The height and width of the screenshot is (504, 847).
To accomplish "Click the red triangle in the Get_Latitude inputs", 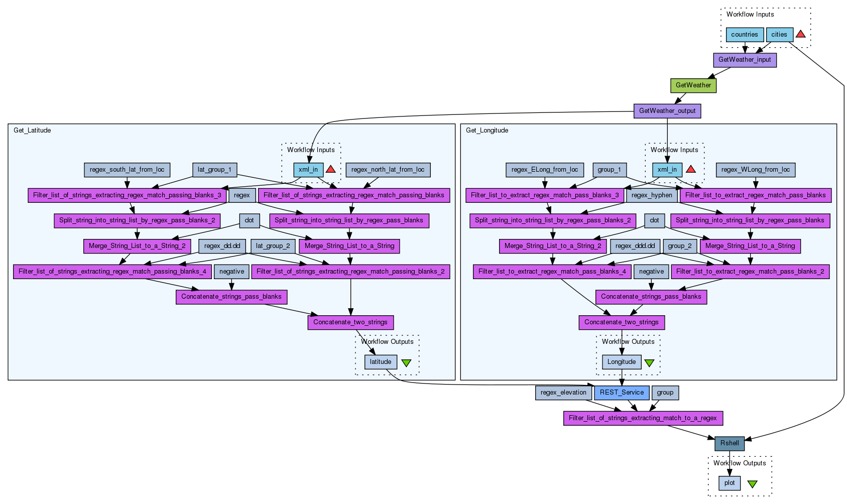I will click(x=330, y=169).
